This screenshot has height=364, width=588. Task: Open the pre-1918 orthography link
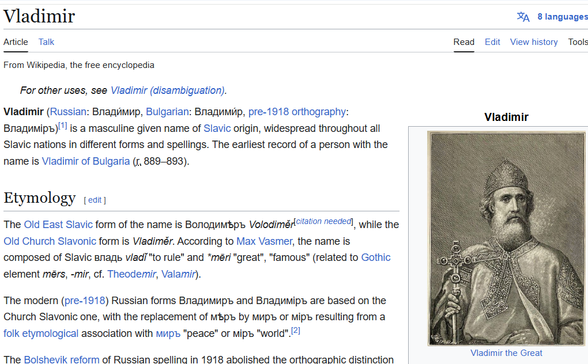(x=297, y=112)
